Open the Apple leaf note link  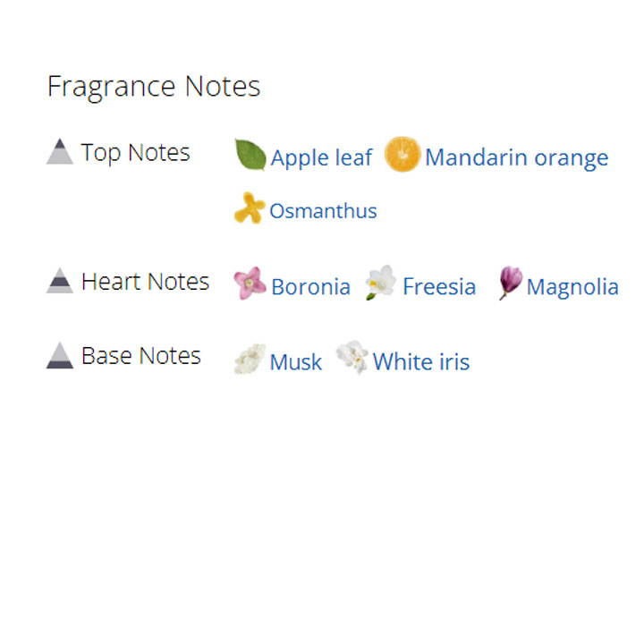(321, 158)
